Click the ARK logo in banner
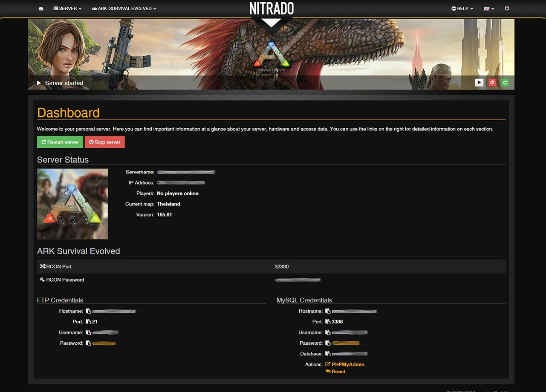Screen dimensions: 546x392 272,56
